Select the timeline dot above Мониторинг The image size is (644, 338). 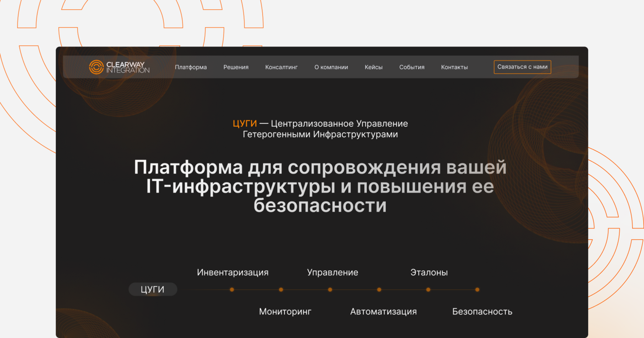pos(281,290)
